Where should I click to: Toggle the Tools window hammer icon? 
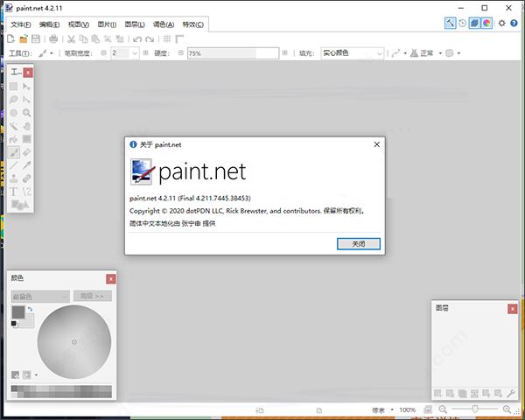[450, 23]
